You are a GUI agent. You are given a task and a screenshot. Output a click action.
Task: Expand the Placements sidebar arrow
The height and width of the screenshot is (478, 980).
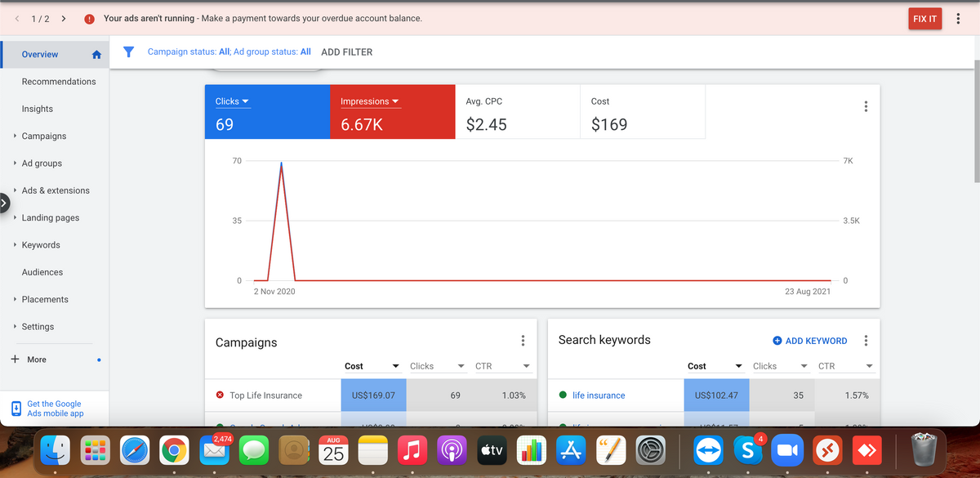15,300
